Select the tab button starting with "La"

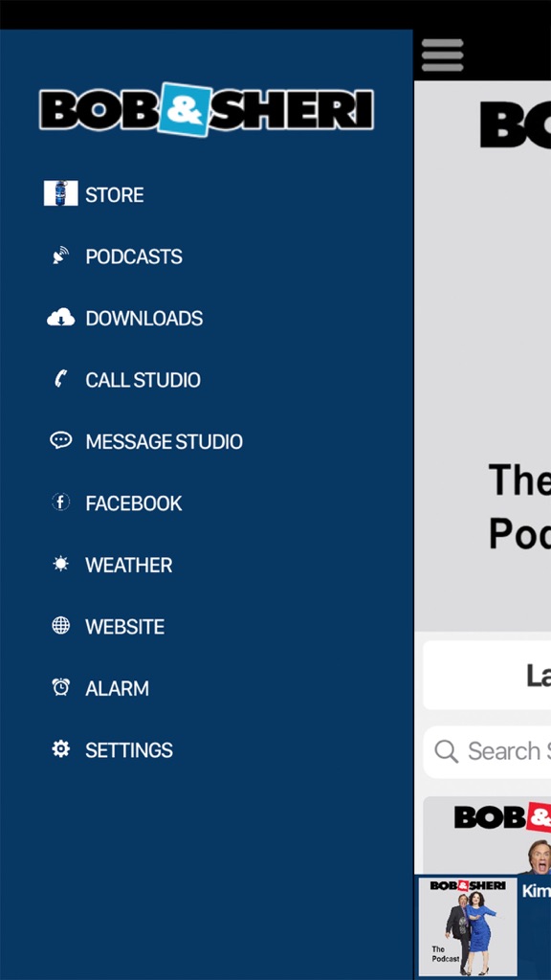click(487, 675)
